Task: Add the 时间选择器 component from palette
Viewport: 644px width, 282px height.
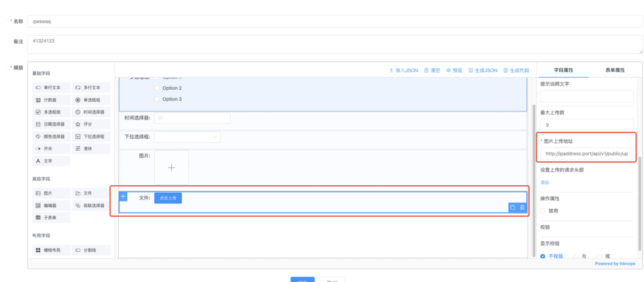Action: pos(91,112)
